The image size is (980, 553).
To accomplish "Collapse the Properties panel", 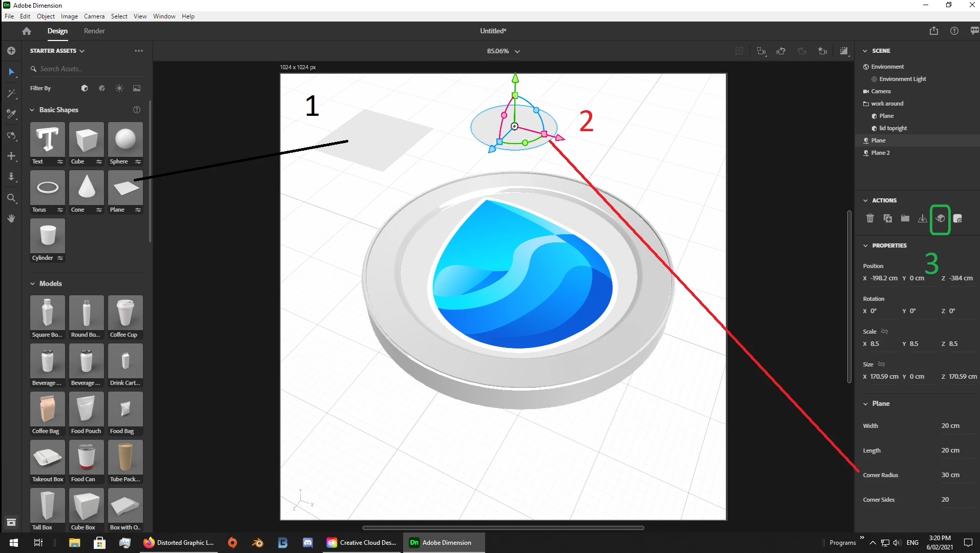I will [x=865, y=245].
